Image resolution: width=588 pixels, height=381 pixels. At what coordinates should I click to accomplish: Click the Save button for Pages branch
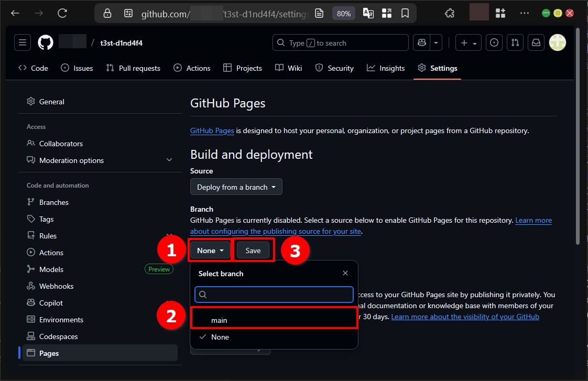point(253,250)
